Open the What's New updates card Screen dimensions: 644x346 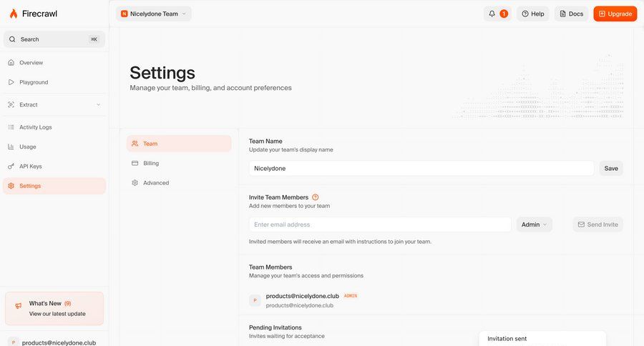(x=54, y=308)
